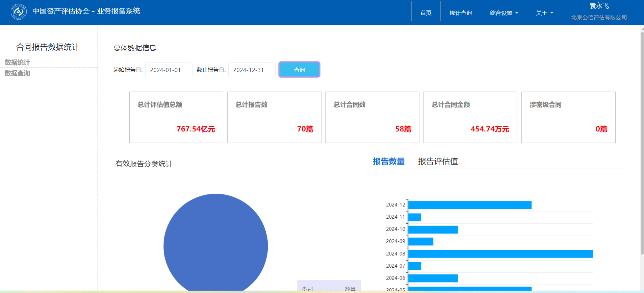Expand the 综合设置 dropdown
644x293 pixels.
[x=504, y=13]
